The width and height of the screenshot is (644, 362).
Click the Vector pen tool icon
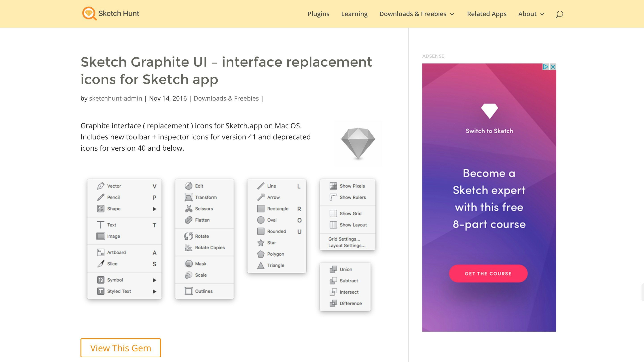click(100, 186)
